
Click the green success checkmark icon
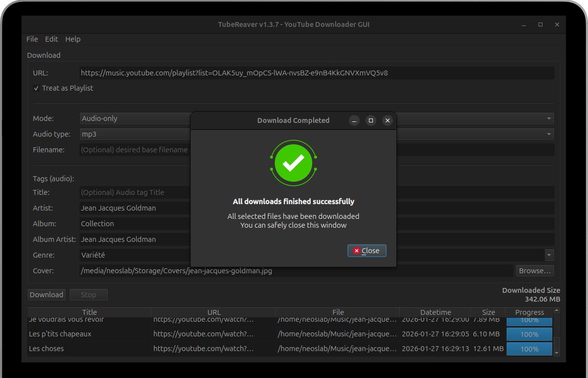tap(294, 163)
